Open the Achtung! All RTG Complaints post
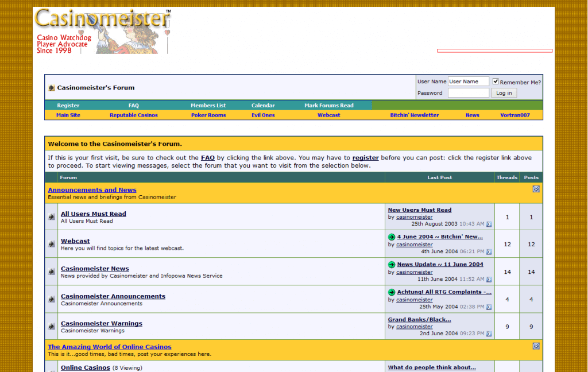This screenshot has height=372, width=588. click(444, 292)
